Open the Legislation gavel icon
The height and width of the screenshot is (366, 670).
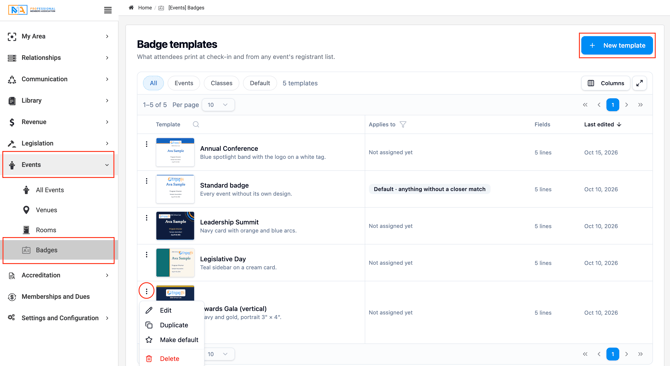[x=12, y=143]
